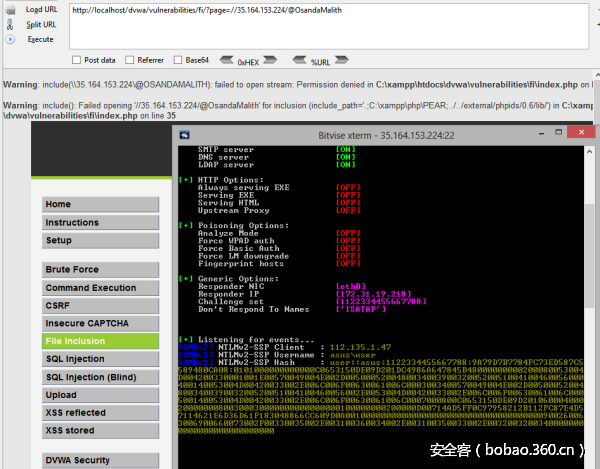This screenshot has height=469, width=600.
Task: Navigate to SQL Injection (Blind)
Action: point(100,377)
